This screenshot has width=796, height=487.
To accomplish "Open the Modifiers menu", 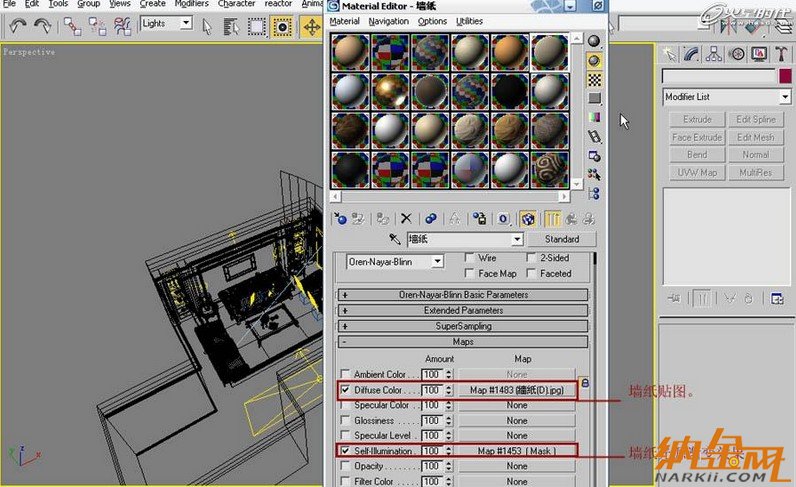I will [191, 4].
